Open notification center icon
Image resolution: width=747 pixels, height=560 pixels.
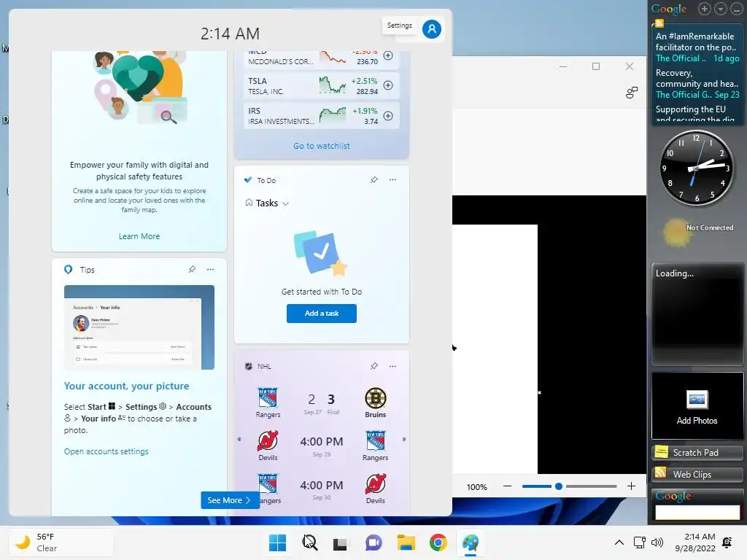coord(727,542)
